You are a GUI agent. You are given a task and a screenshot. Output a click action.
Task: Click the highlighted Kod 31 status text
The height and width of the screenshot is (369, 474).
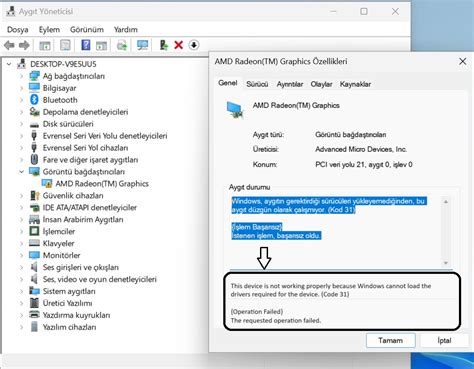click(x=328, y=205)
